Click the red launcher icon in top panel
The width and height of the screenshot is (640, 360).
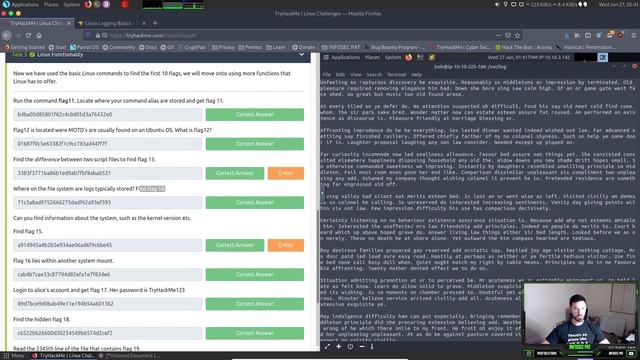pos(124,4)
